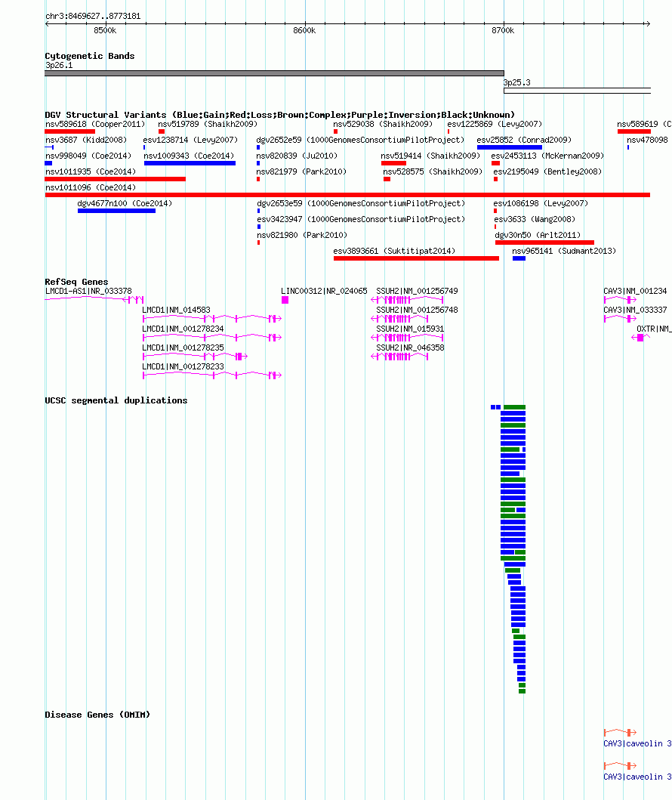Open dgv2652e59 1000GenomesConsortiumPilotProject variant
The height and width of the screenshot is (800, 672).
360,140
